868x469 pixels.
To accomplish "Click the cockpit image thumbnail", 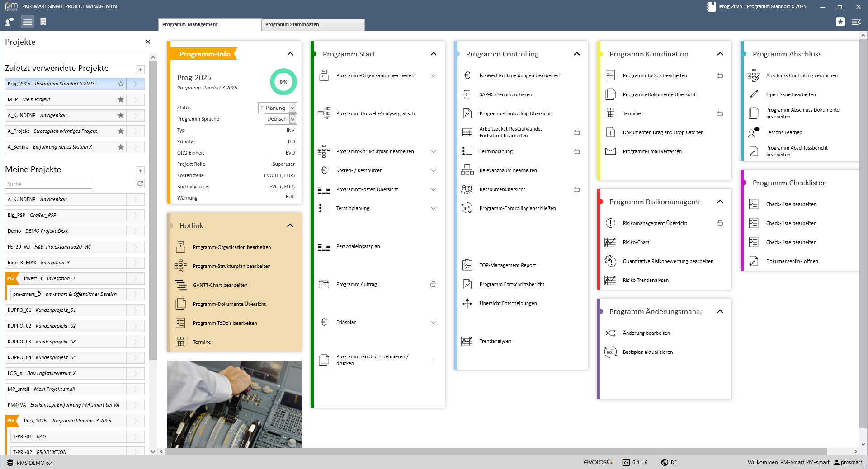I will 234,404.
